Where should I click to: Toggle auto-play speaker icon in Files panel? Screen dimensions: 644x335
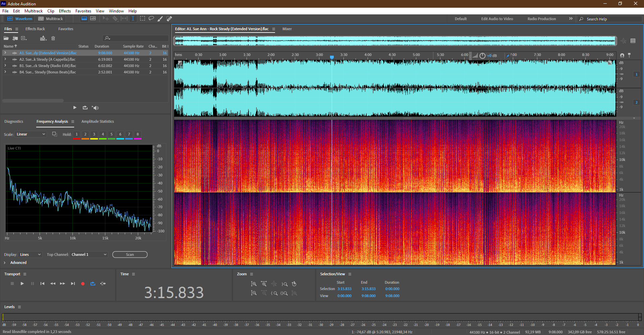(95, 108)
